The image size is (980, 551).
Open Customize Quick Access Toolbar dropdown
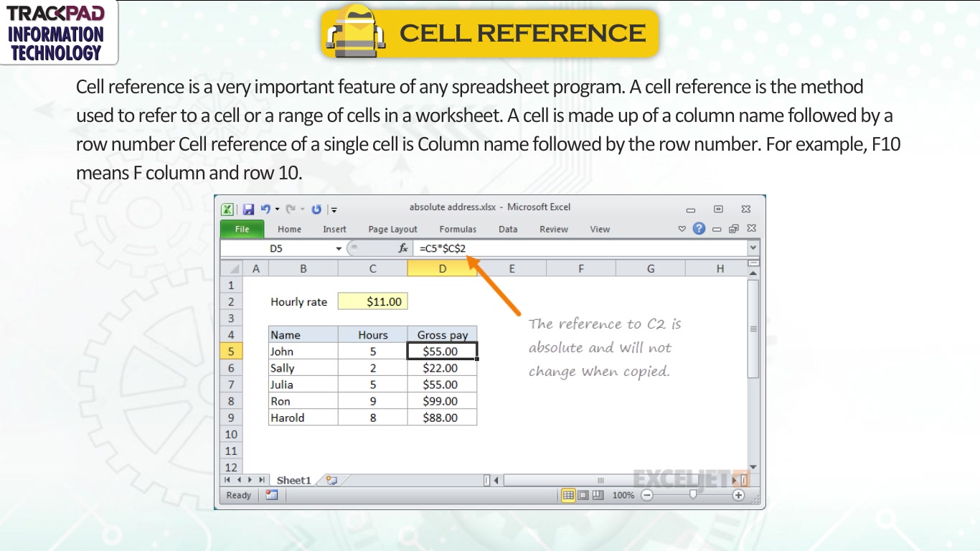click(x=334, y=210)
